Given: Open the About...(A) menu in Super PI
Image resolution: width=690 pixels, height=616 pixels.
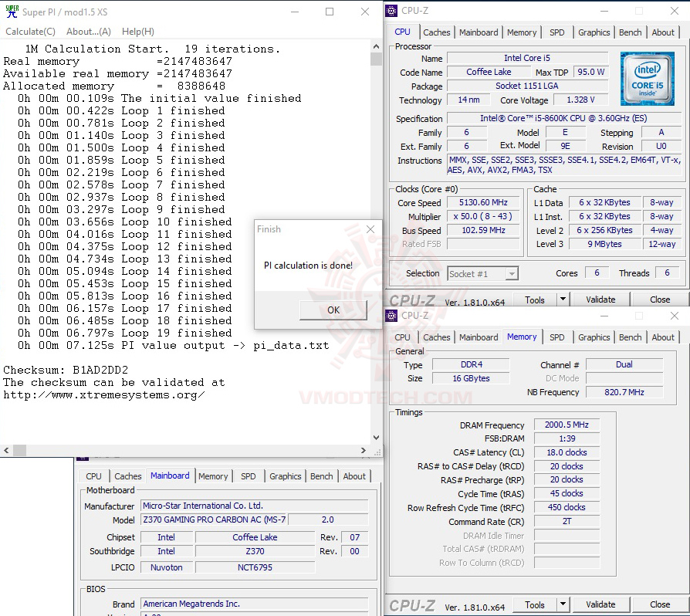Looking at the screenshot, I should (x=89, y=32).
